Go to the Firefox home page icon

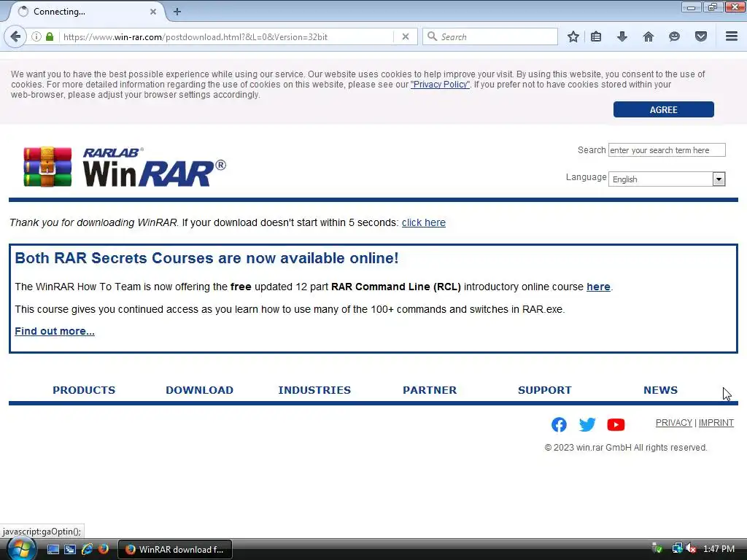(x=649, y=36)
